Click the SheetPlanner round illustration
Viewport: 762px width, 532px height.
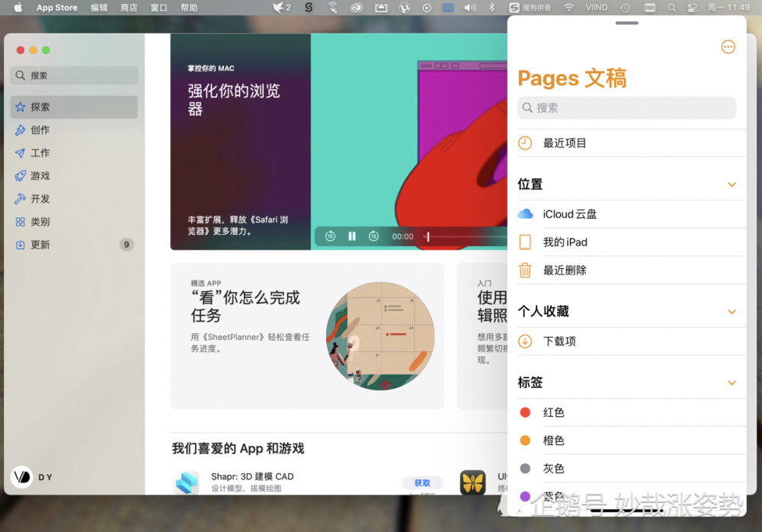[x=380, y=336]
